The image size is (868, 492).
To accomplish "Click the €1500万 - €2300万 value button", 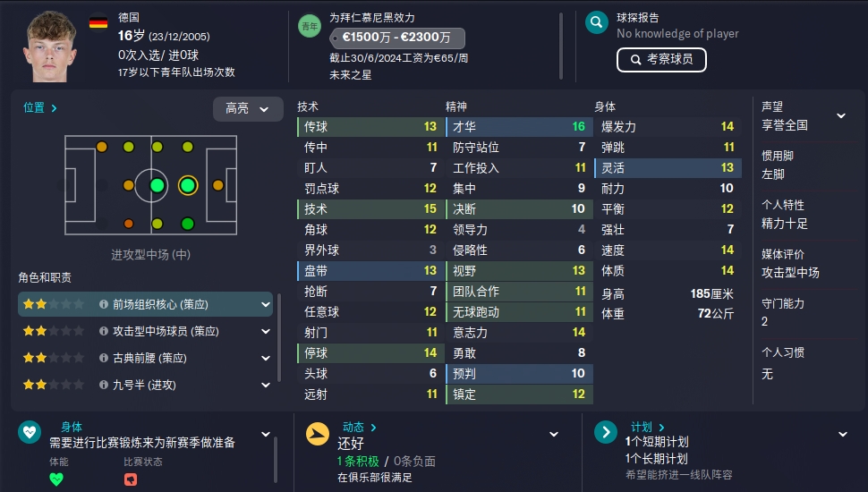I will point(397,38).
